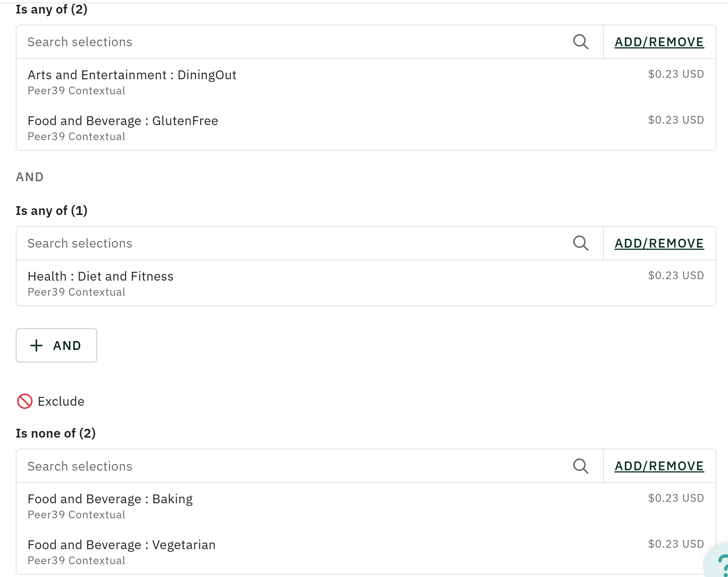Click the search icon in the Health selections box

point(581,243)
